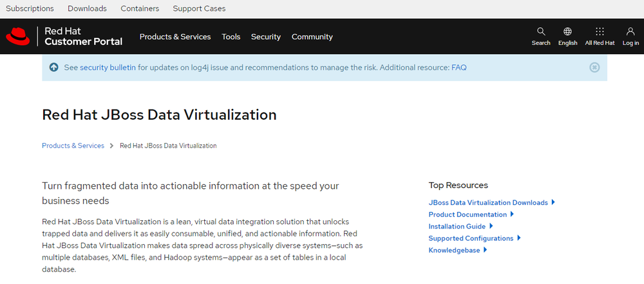Dismiss the log4j security banner

(x=594, y=68)
